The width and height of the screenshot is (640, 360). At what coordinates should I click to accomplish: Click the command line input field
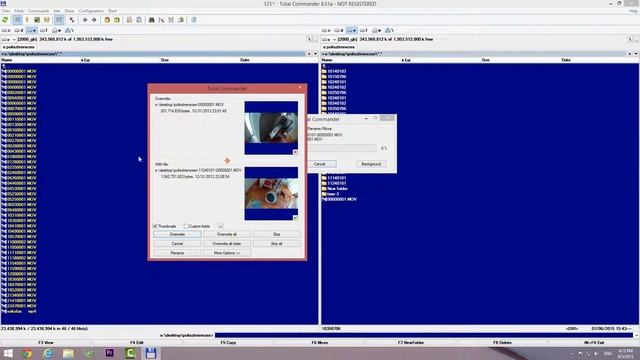pyautogui.click(x=424, y=336)
